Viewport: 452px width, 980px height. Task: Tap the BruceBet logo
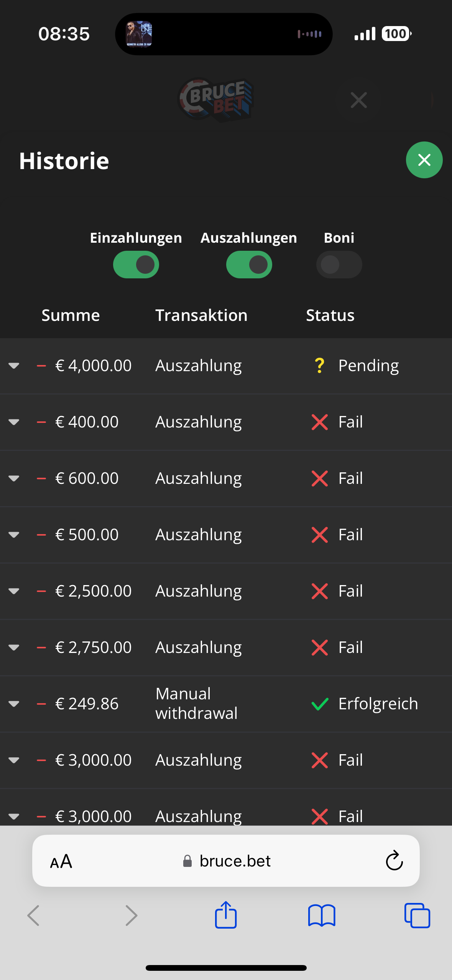coord(216,100)
